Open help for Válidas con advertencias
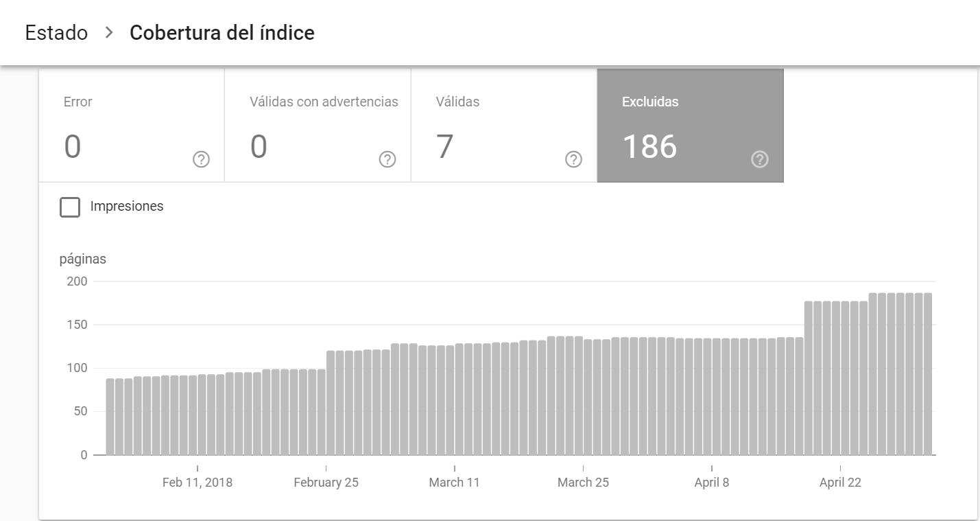Image resolution: width=980 pixels, height=521 pixels. 387,160
